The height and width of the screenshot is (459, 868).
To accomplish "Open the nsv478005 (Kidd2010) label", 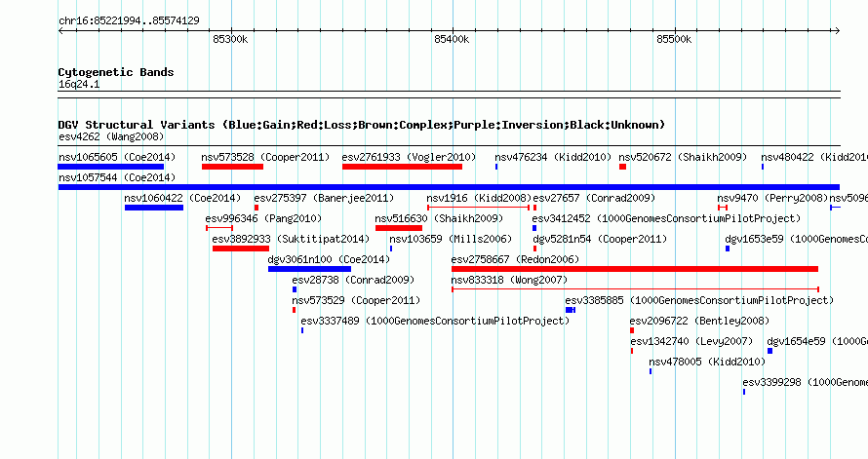I will (x=707, y=362).
